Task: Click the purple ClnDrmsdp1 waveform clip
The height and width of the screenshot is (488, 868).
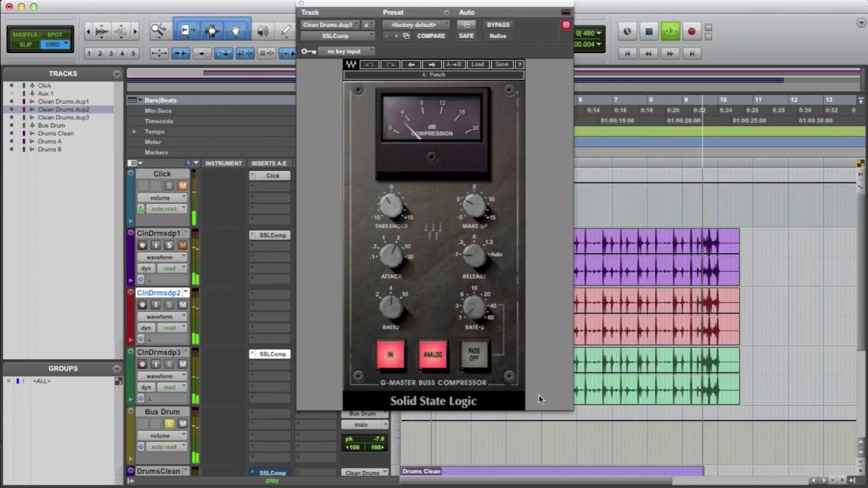Action: (656, 257)
